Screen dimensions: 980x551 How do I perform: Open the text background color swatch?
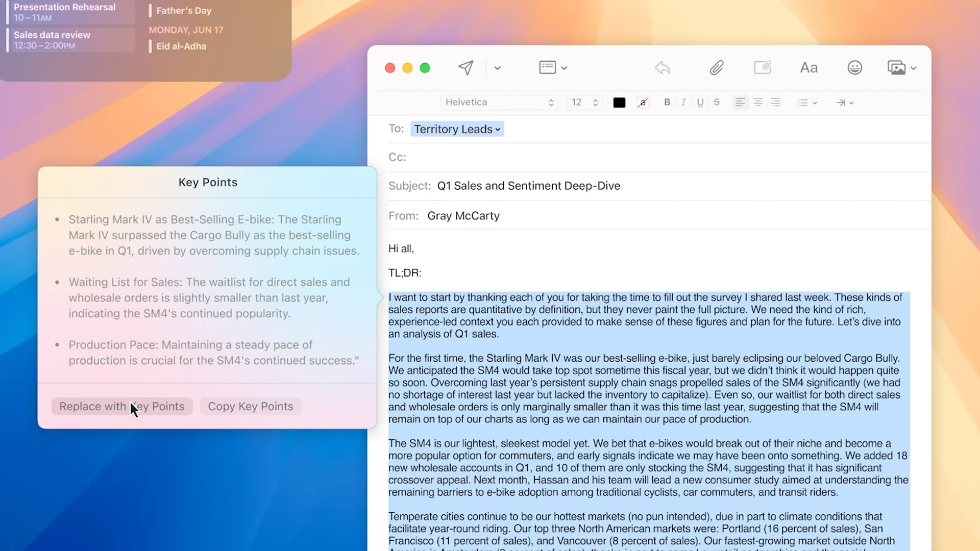643,103
